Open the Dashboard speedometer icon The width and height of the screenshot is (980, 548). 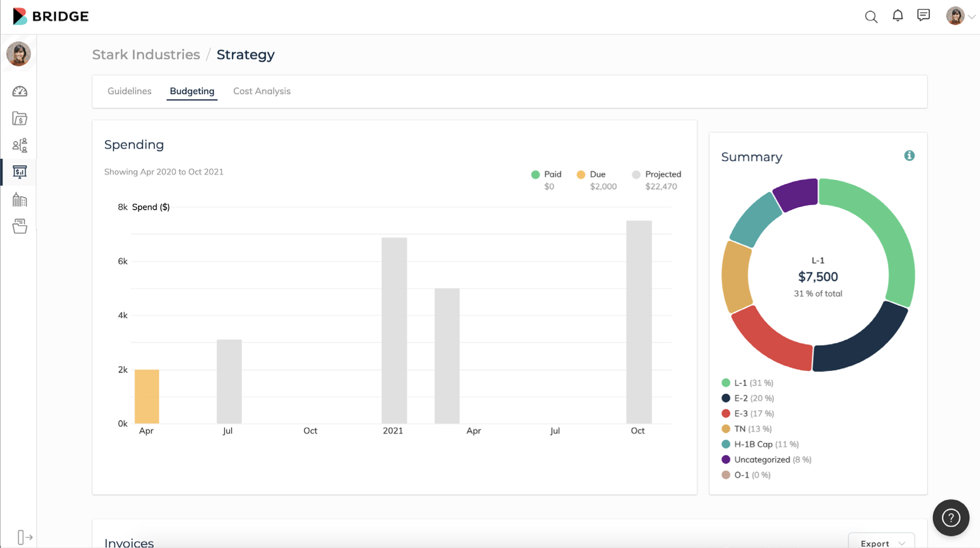(19, 91)
